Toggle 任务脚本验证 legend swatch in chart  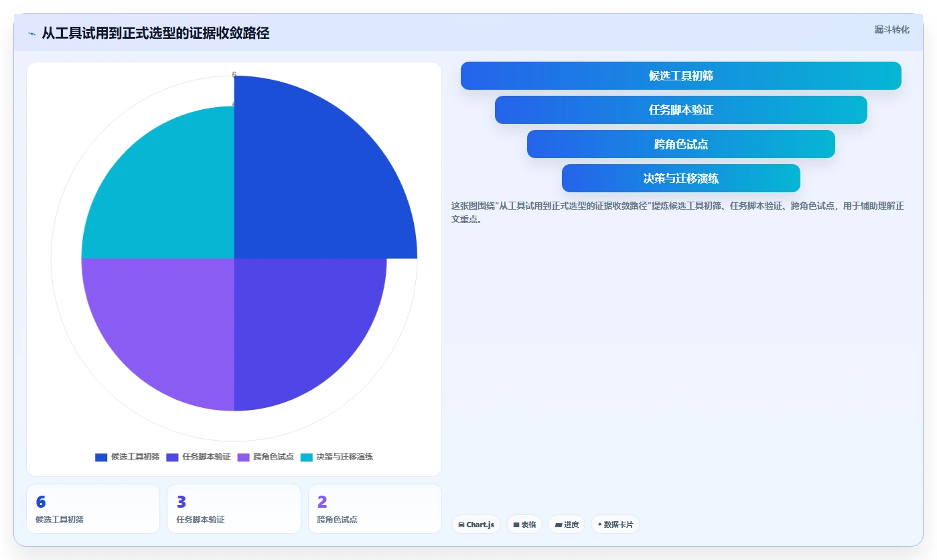pyautogui.click(x=172, y=457)
